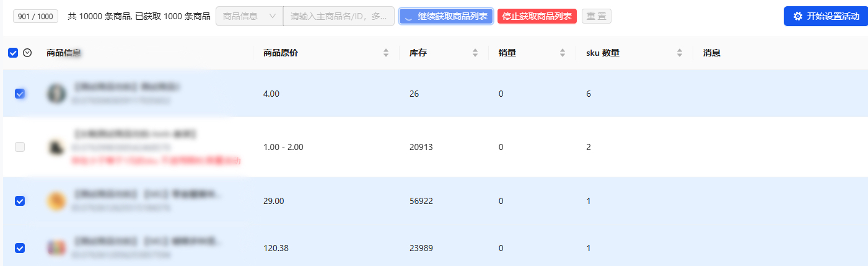Check the disabled row priced 1.00 - 2.00
Image resolution: width=868 pixels, height=266 pixels.
pyautogui.click(x=20, y=147)
